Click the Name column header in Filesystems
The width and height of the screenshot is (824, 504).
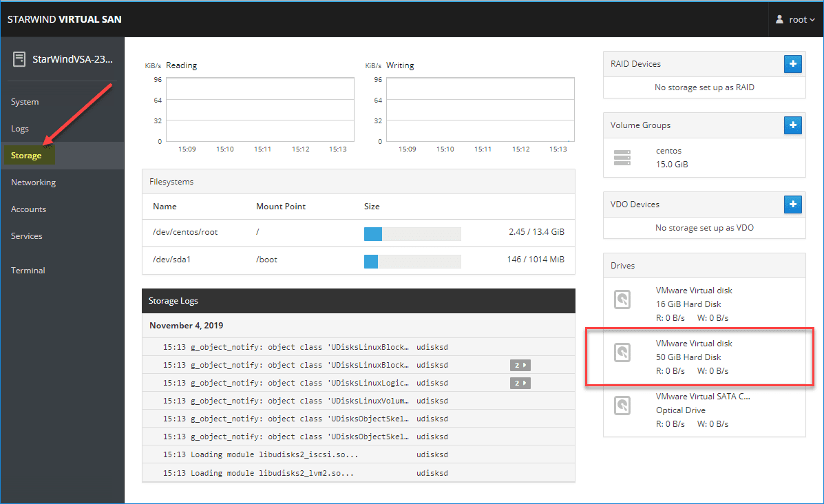click(165, 207)
